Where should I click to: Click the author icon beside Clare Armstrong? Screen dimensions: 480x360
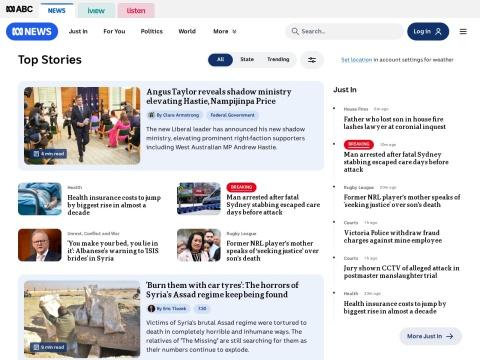[x=152, y=115]
